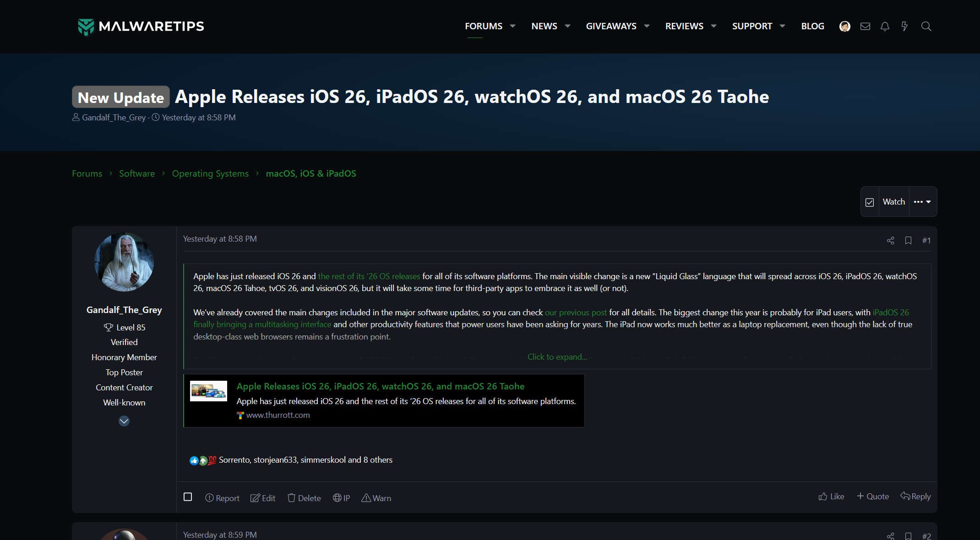This screenshot has width=980, height=540.
Task: Check the post selection checkbox
Action: [x=188, y=497]
